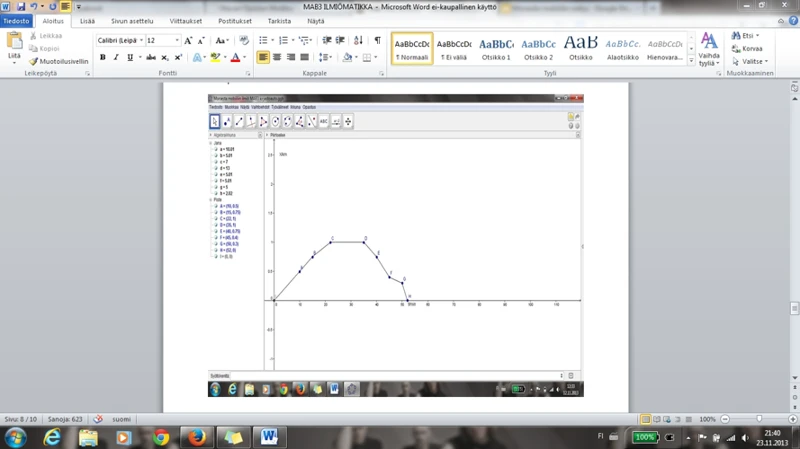Toggle superscript formatting
Image resolution: width=800 pixels, height=449 pixels.
(177, 58)
